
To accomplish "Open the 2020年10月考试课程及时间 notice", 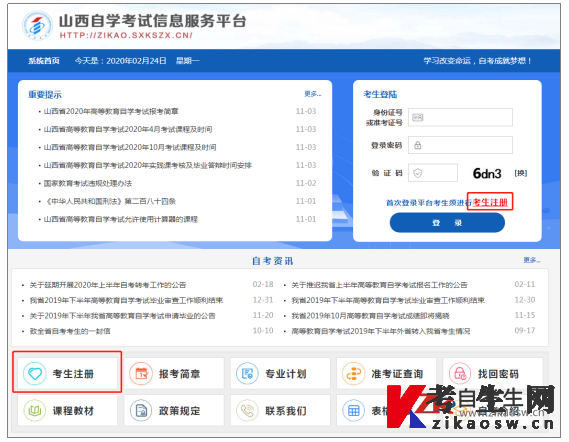I will [130, 147].
